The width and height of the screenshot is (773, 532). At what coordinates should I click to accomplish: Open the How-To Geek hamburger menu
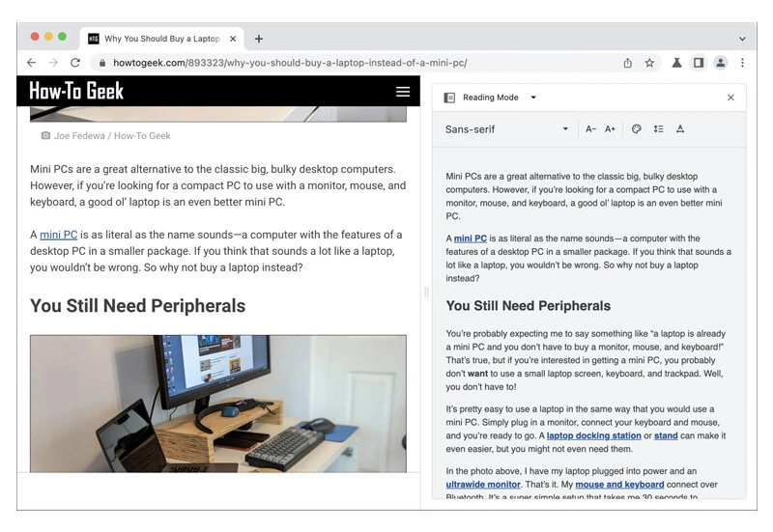(x=403, y=91)
